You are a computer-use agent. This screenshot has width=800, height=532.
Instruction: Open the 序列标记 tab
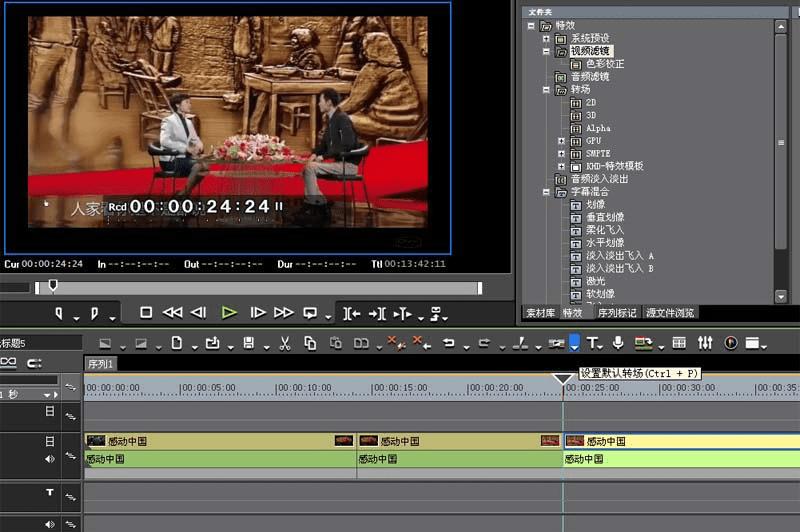(x=615, y=313)
